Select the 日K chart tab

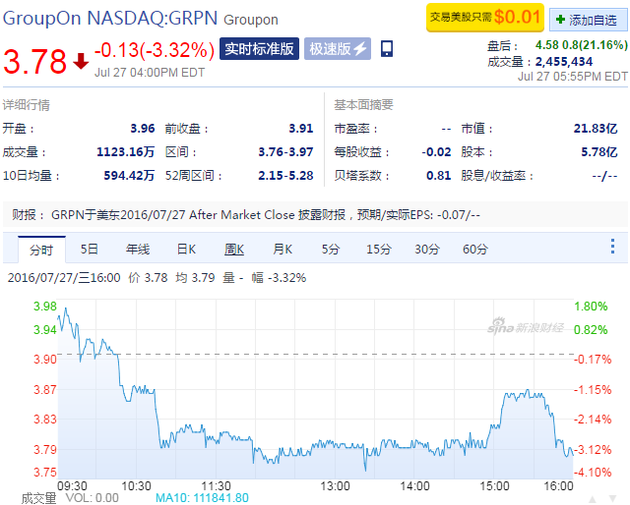(186, 249)
